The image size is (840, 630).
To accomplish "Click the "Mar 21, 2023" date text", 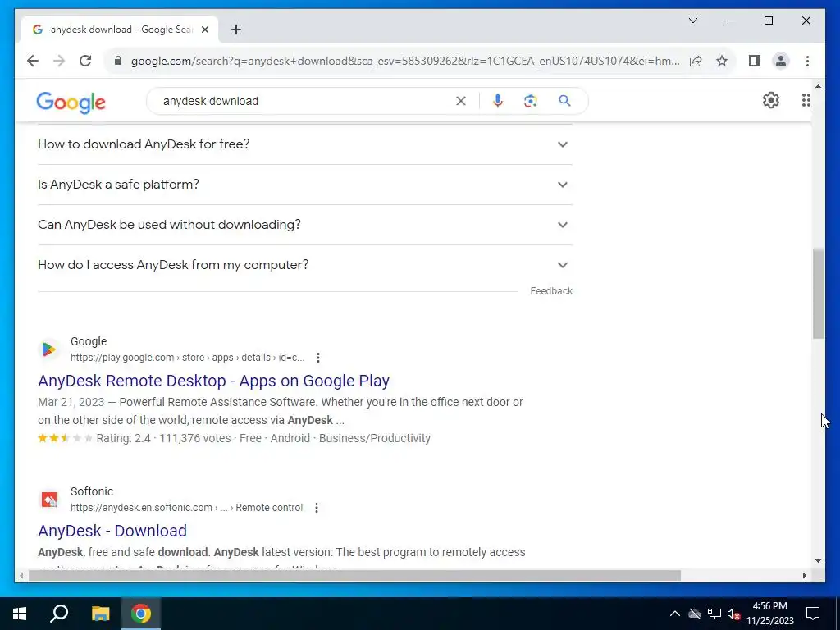I will [x=71, y=402].
